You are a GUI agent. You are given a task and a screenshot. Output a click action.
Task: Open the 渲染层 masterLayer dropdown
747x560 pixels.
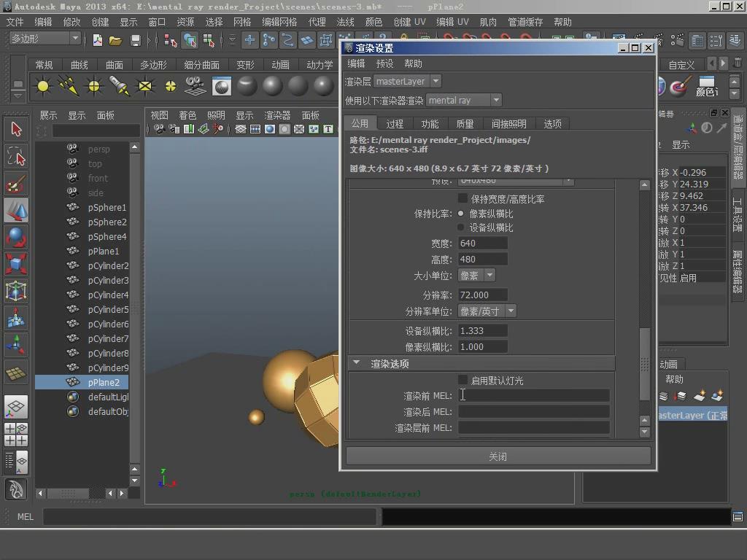(x=407, y=82)
